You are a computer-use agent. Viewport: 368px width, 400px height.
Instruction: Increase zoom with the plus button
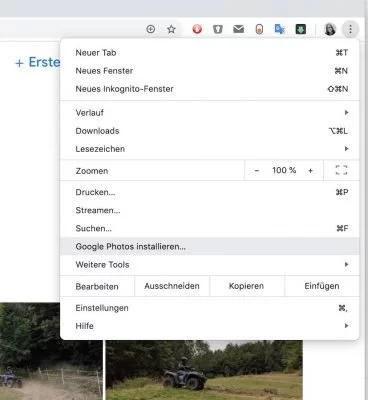[311, 171]
